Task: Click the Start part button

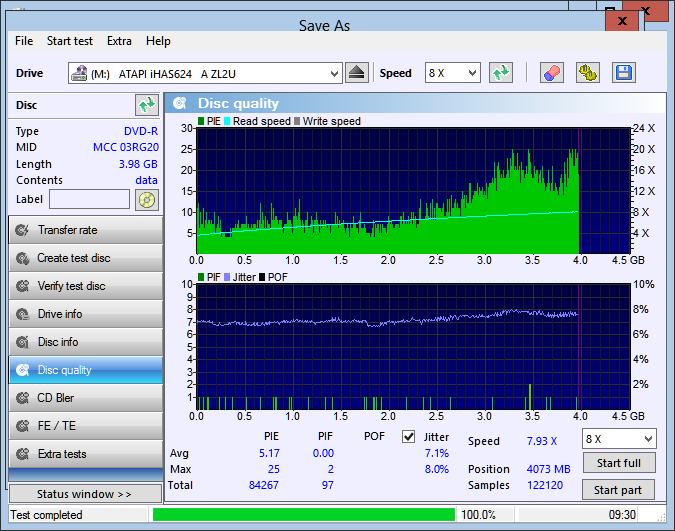Action: click(x=619, y=490)
